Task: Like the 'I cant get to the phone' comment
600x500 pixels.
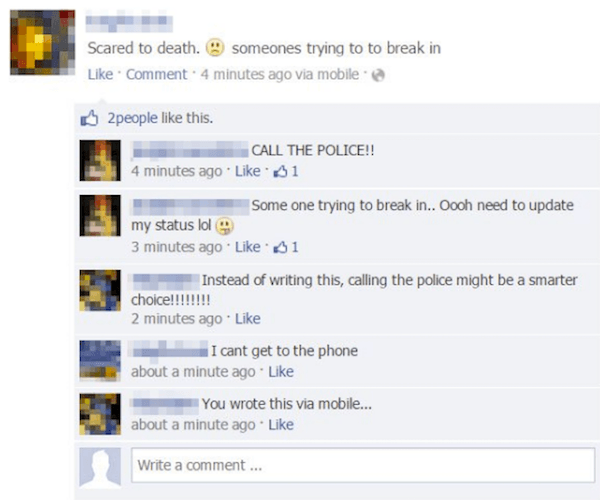Action: coord(281,371)
